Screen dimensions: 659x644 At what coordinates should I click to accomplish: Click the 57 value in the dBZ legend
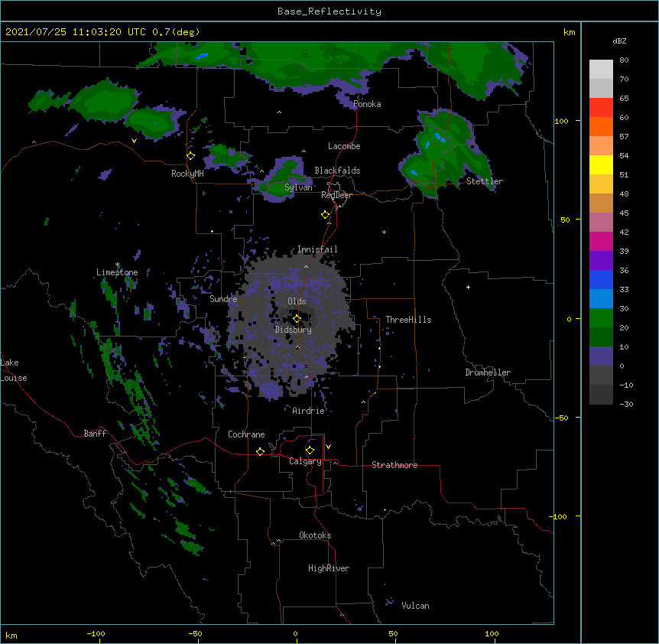pos(624,137)
